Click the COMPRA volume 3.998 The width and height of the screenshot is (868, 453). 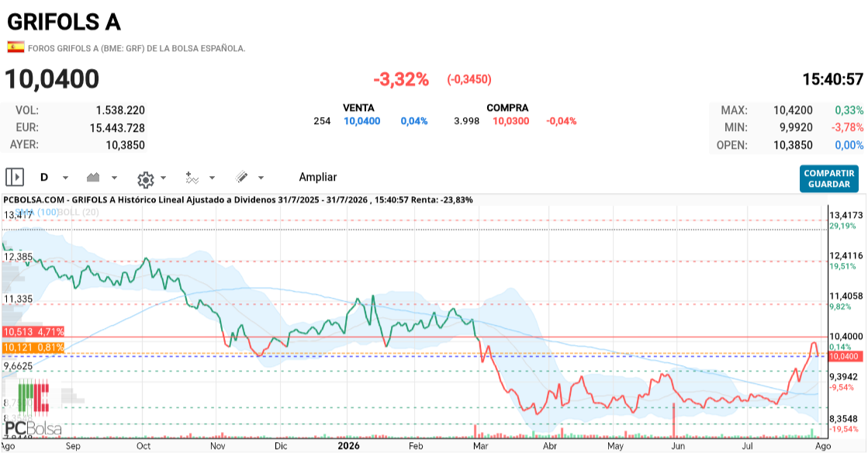(x=467, y=121)
